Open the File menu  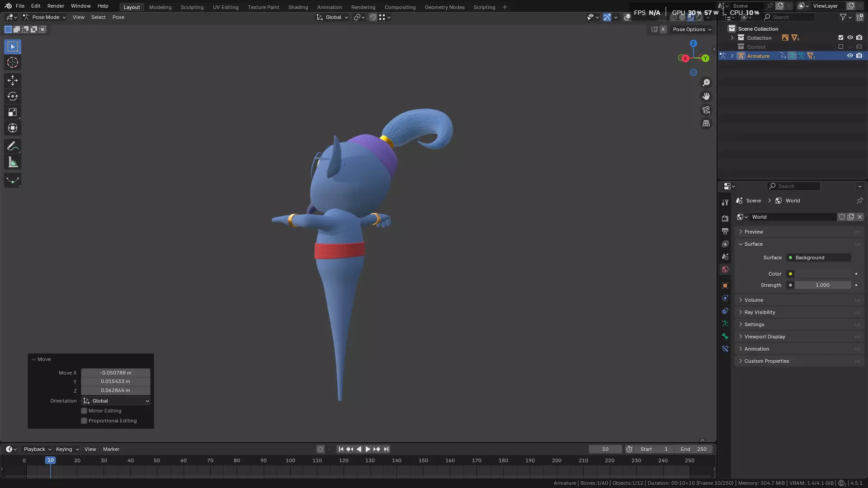(20, 6)
